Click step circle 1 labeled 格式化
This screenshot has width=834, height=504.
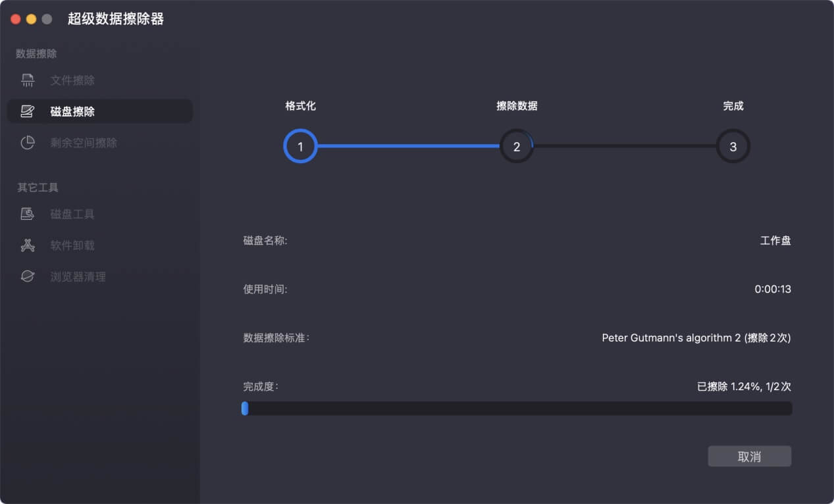[x=300, y=146]
